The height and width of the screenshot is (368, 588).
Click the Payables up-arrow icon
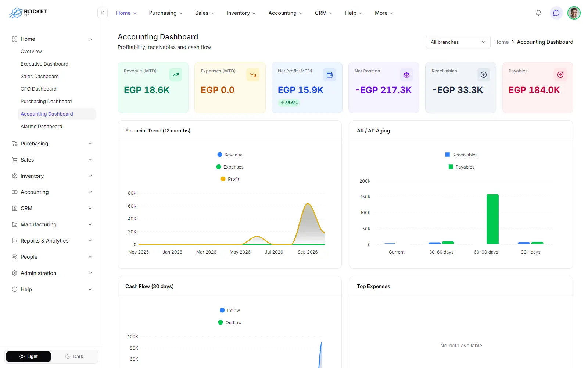(x=560, y=75)
